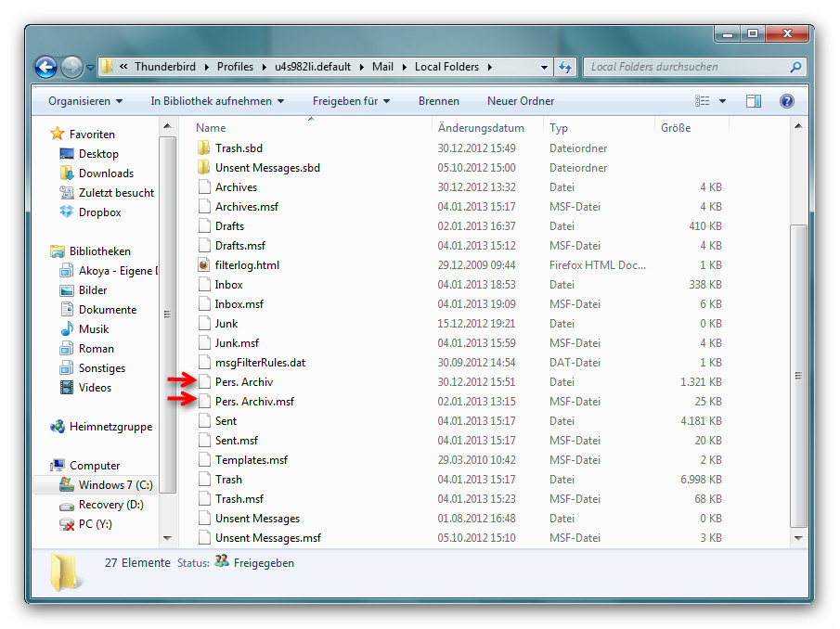Image resolution: width=840 pixels, height=629 pixels.
Task: Expand the arrow after Local Folders breadcrumb
Action: pyautogui.click(x=490, y=68)
